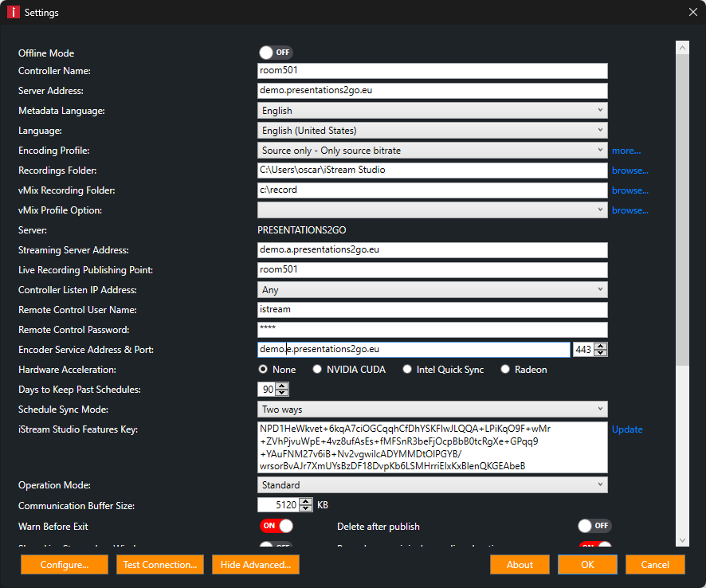Click the more... link for Encoding Profile
This screenshot has width=706, height=588.
pos(626,151)
